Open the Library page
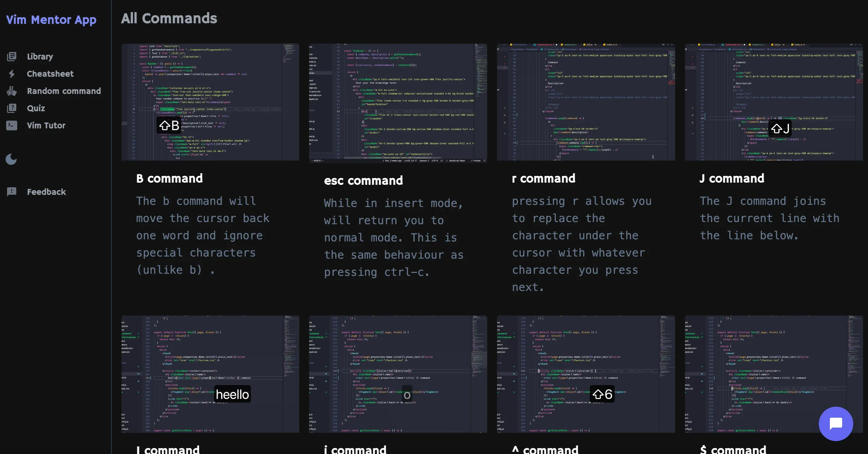868x454 pixels. 40,56
